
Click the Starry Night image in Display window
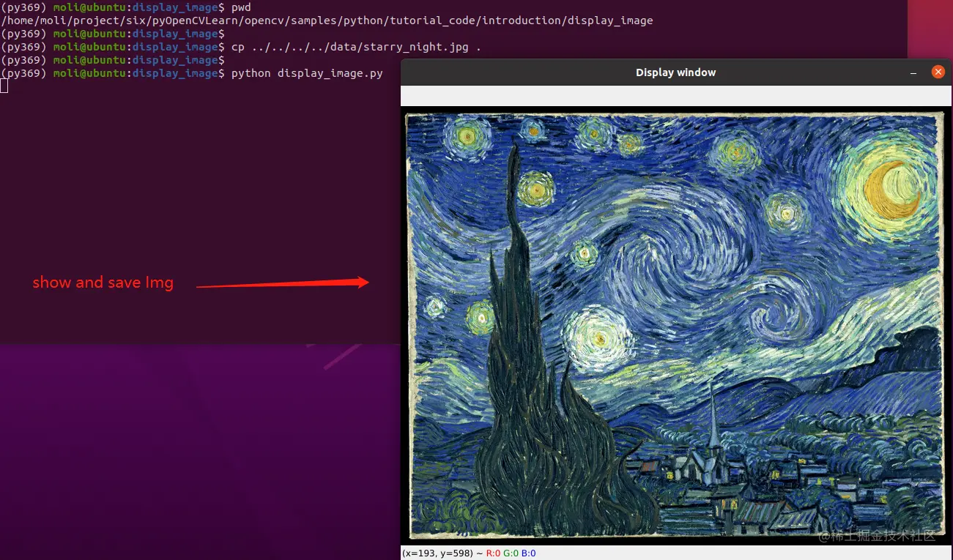[675, 326]
